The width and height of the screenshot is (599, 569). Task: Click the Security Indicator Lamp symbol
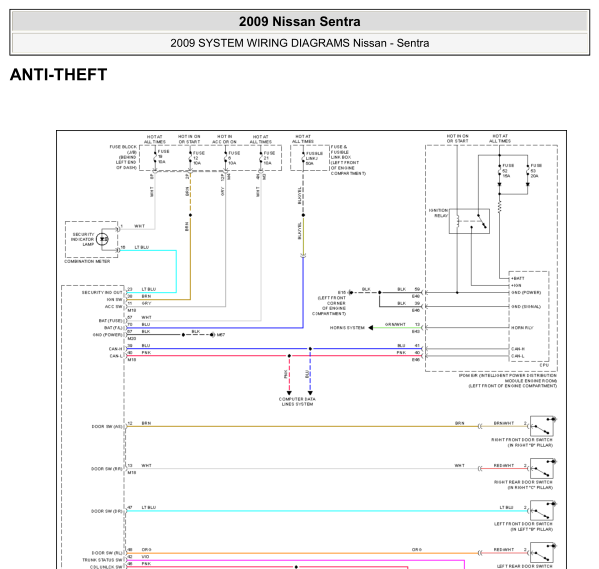102,239
